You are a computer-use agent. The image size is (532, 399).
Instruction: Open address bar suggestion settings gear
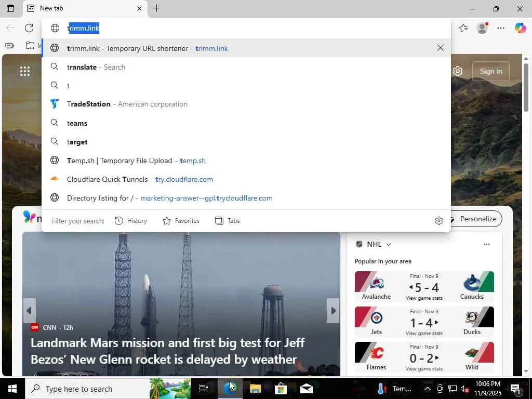coord(438,221)
